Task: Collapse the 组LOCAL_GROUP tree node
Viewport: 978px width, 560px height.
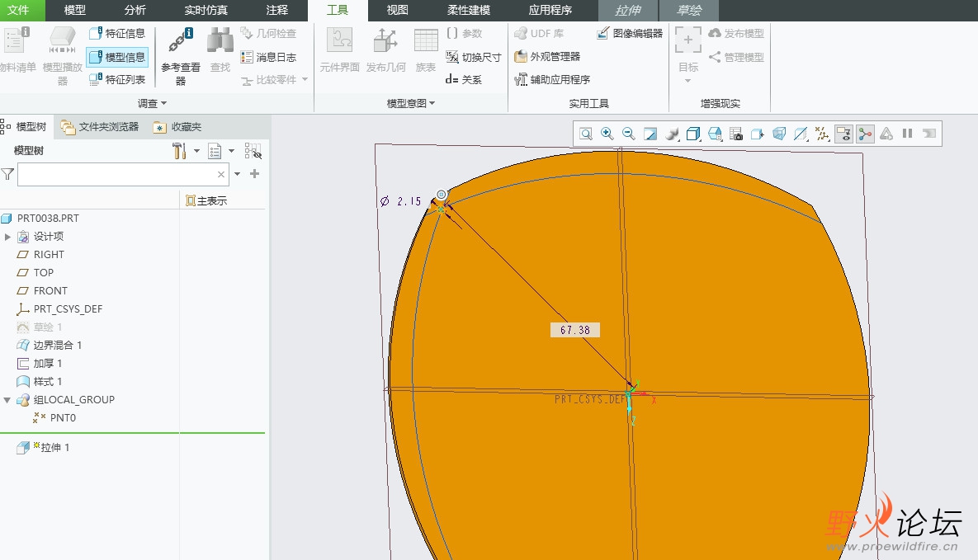Action: (7, 400)
